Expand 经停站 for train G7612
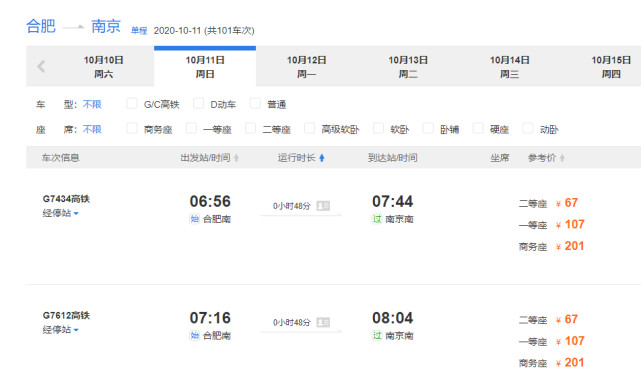This screenshot has width=641, height=384. [61, 330]
